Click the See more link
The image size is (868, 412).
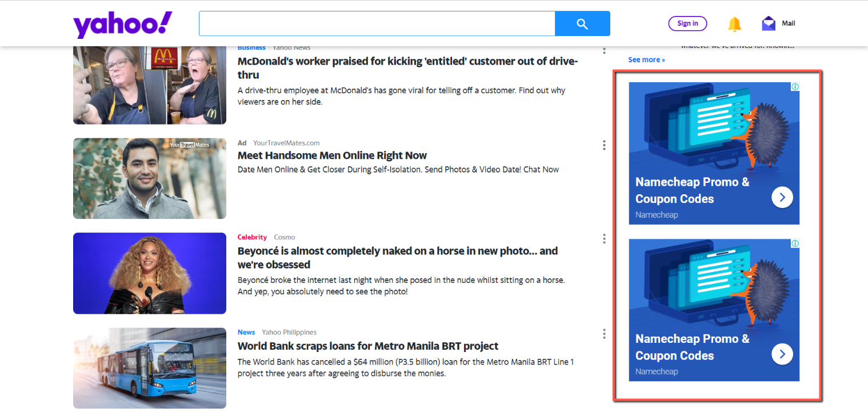[646, 59]
